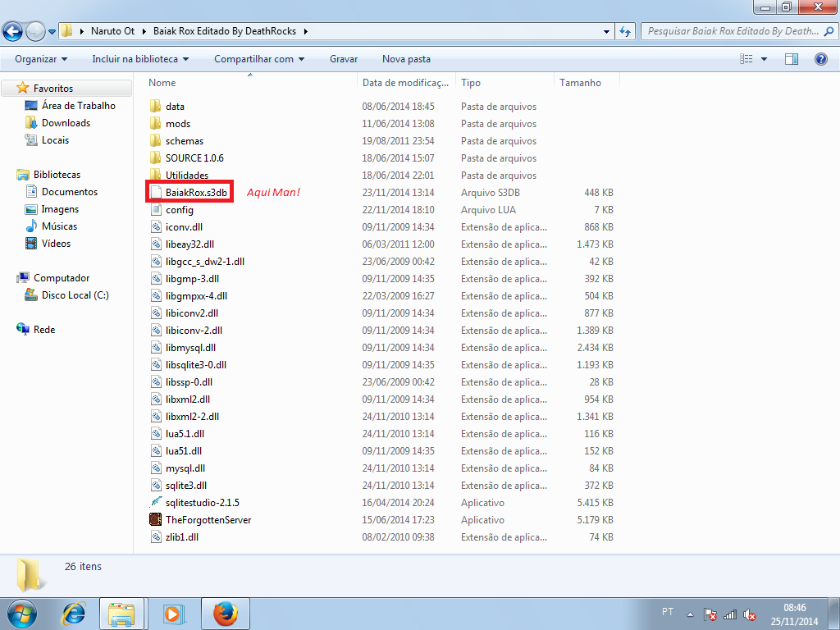Screen dimensions: 840x630
Task: Click the Gravar toolbar button
Action: 344,59
